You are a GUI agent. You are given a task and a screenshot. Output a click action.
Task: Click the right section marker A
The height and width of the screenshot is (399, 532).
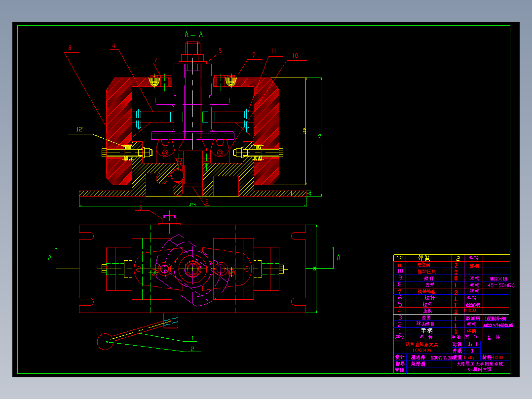pos(338,258)
